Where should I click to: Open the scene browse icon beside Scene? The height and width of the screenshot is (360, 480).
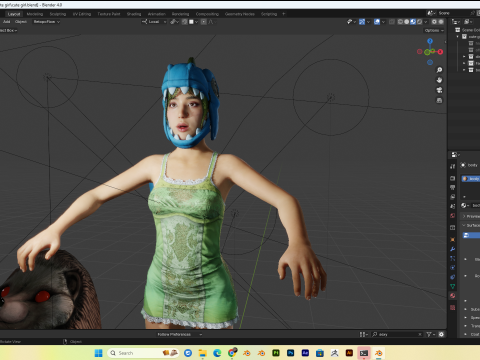pos(431,13)
